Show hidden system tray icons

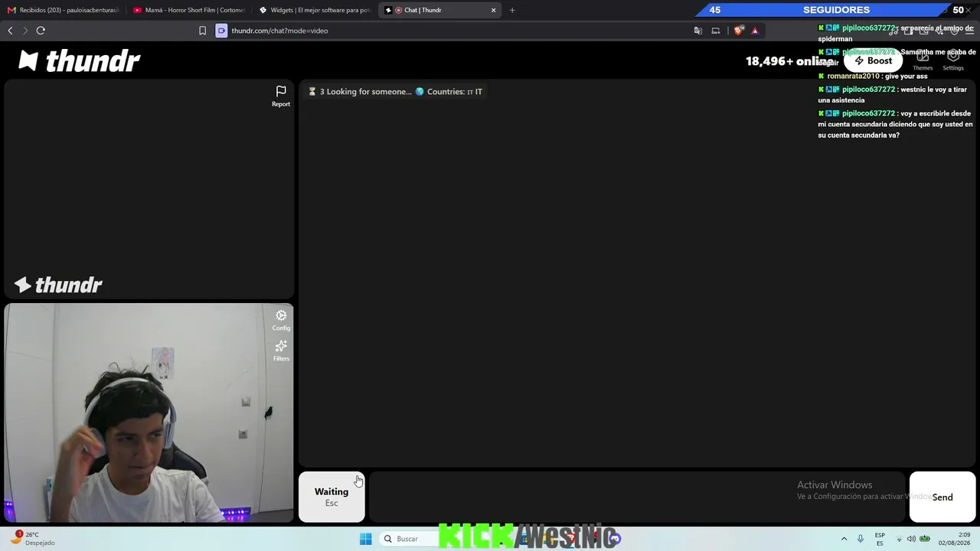coord(844,539)
